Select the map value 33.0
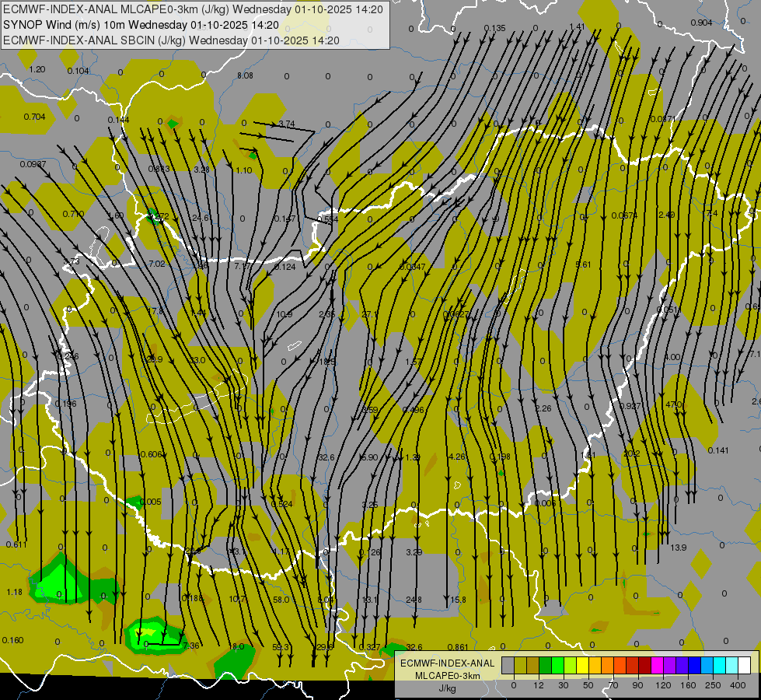The height and width of the screenshot is (700, 761). 197,360
